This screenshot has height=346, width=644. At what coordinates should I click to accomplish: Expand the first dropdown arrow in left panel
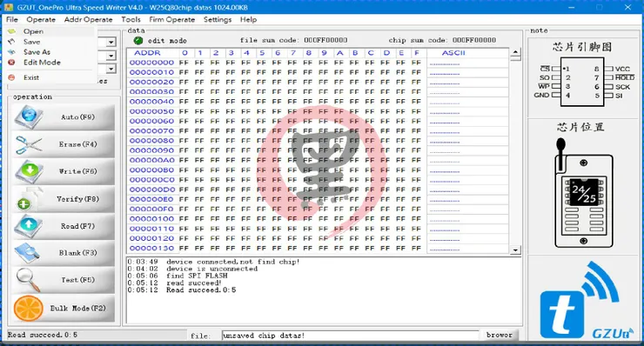(x=111, y=42)
